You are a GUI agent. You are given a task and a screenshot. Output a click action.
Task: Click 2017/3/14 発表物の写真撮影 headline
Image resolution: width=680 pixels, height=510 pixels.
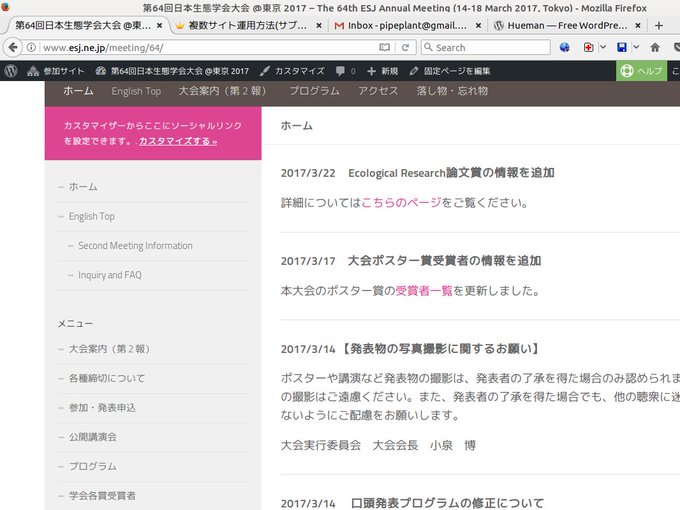[x=410, y=349]
